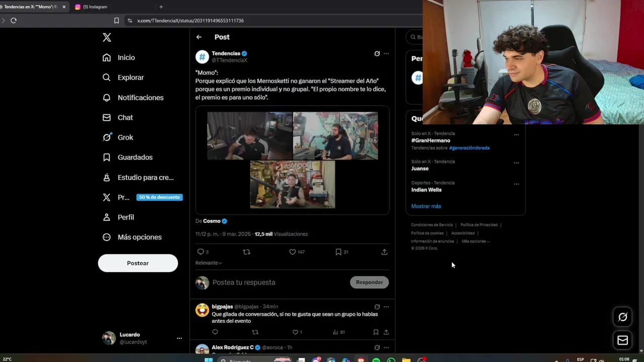Viewport: 644px width, 362px height.
Task: Open Juanse trend
Action: (x=420, y=169)
